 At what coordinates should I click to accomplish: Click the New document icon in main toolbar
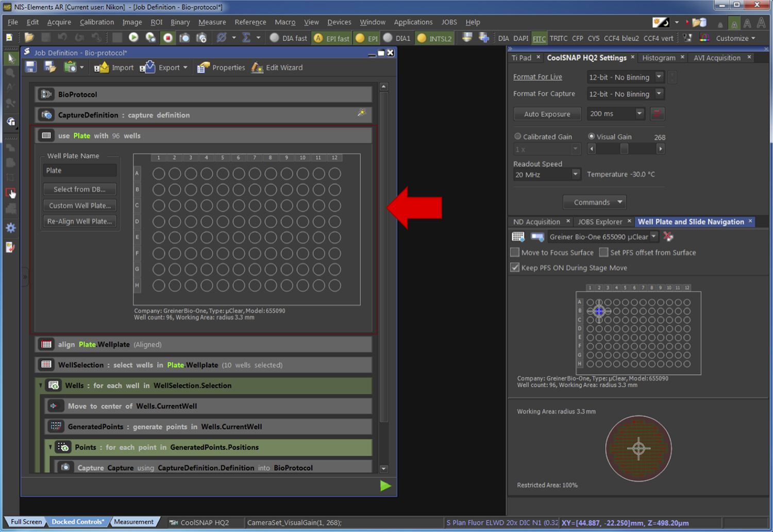[9, 38]
